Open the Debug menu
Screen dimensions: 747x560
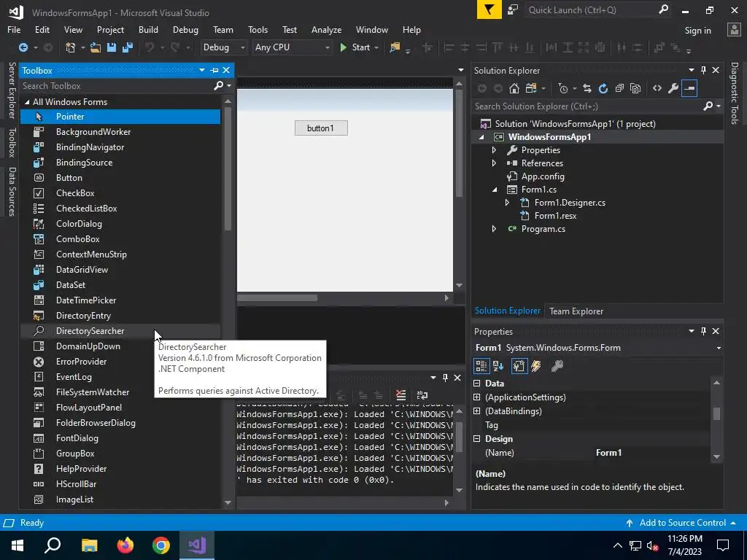(x=185, y=29)
